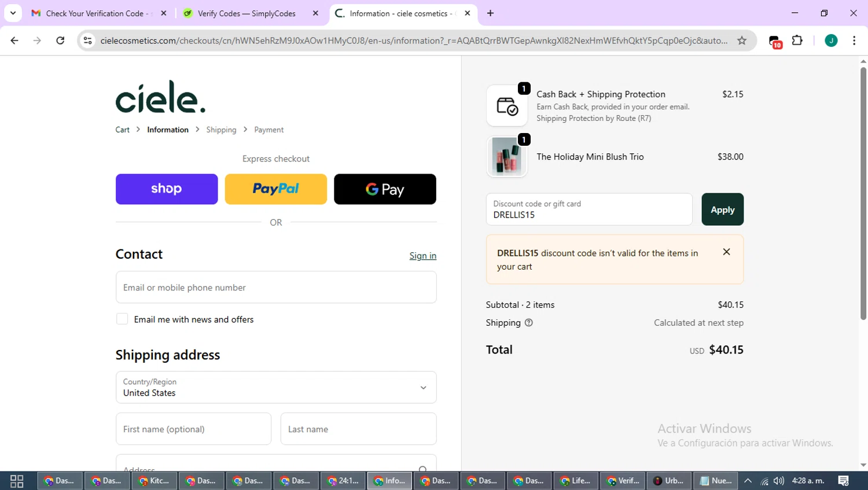868x490 pixels.
Task: Check out with Google Pay
Action: (x=385, y=189)
